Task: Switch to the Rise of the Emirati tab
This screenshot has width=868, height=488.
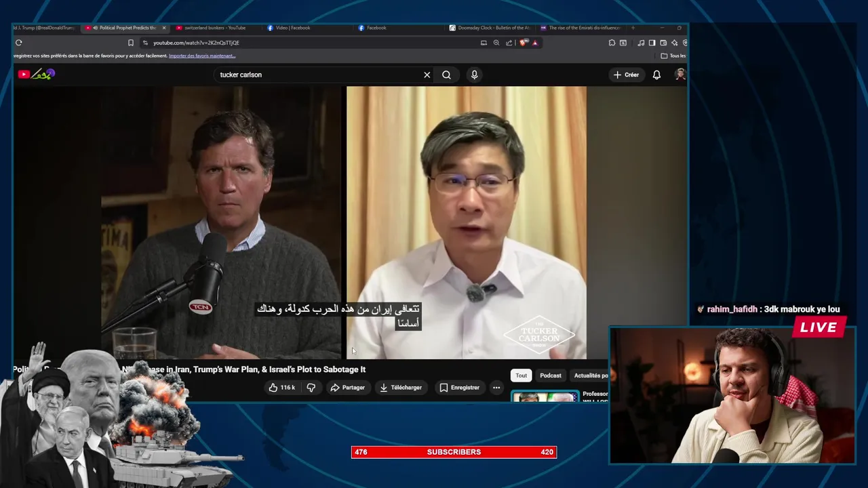Action: pos(582,28)
